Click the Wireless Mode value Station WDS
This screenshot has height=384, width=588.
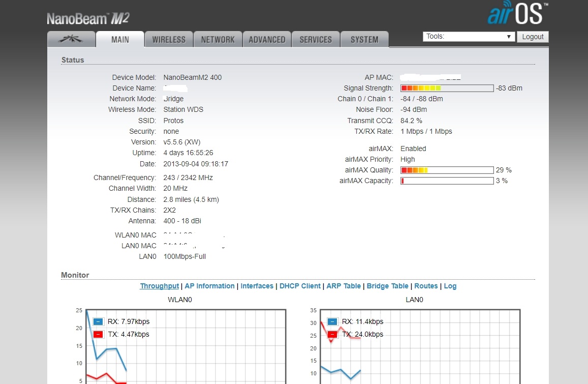coord(183,110)
